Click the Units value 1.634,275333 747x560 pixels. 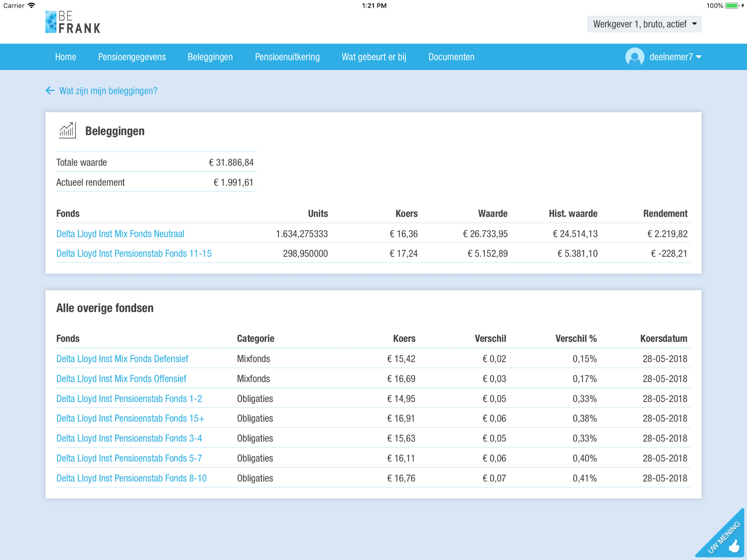click(302, 234)
